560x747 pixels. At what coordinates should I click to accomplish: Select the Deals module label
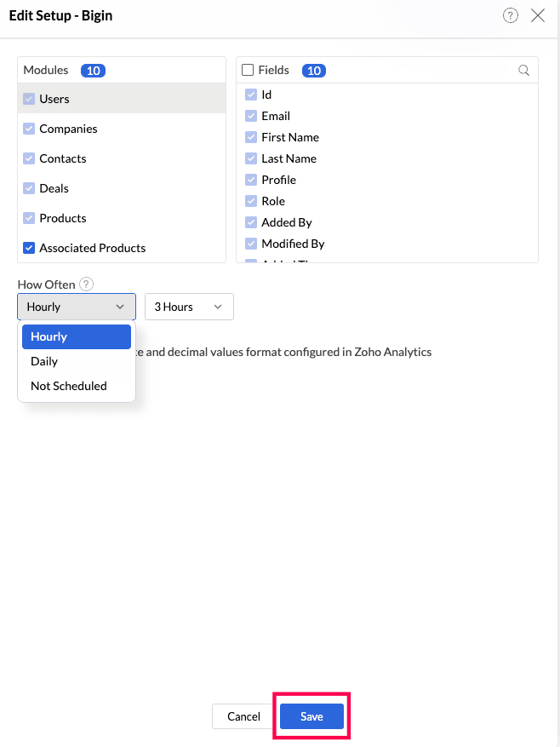point(54,188)
